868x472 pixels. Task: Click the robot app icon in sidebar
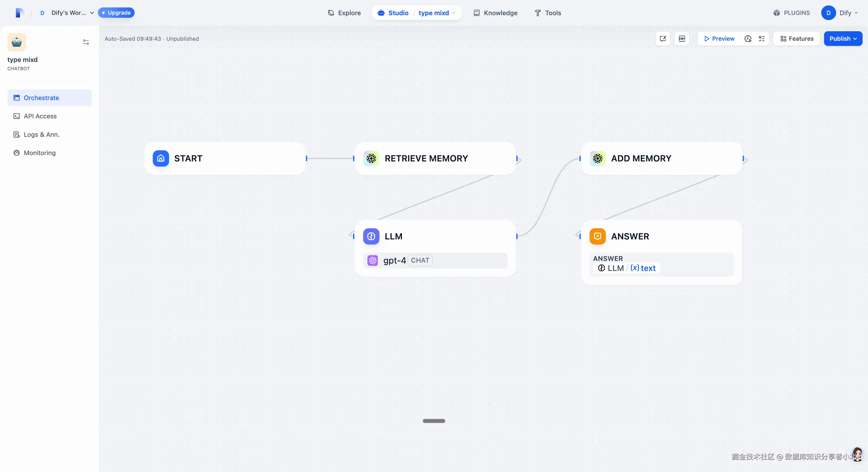coord(17,42)
